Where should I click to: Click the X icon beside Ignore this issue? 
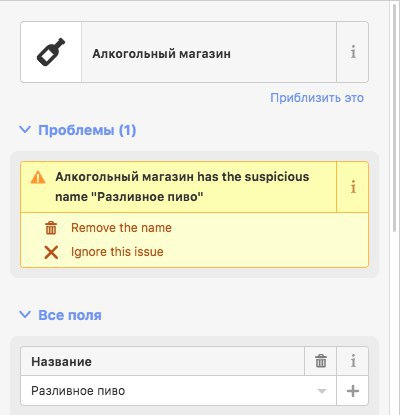coord(51,252)
